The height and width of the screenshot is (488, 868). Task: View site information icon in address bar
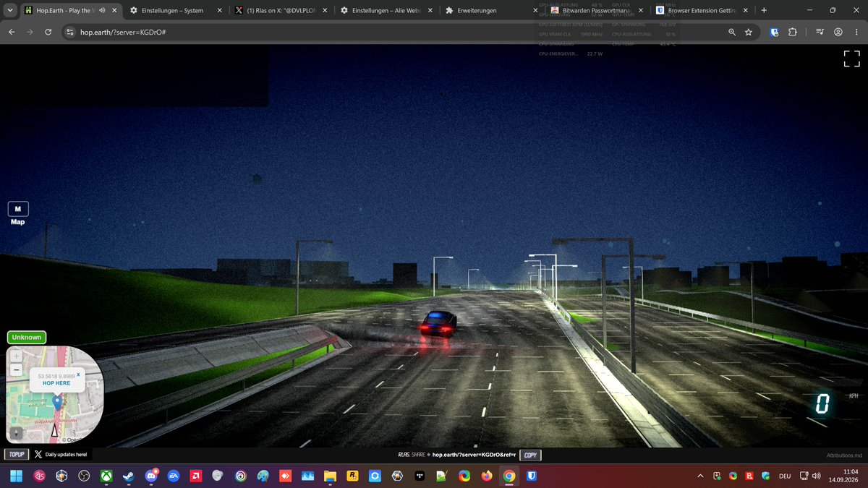(x=69, y=33)
